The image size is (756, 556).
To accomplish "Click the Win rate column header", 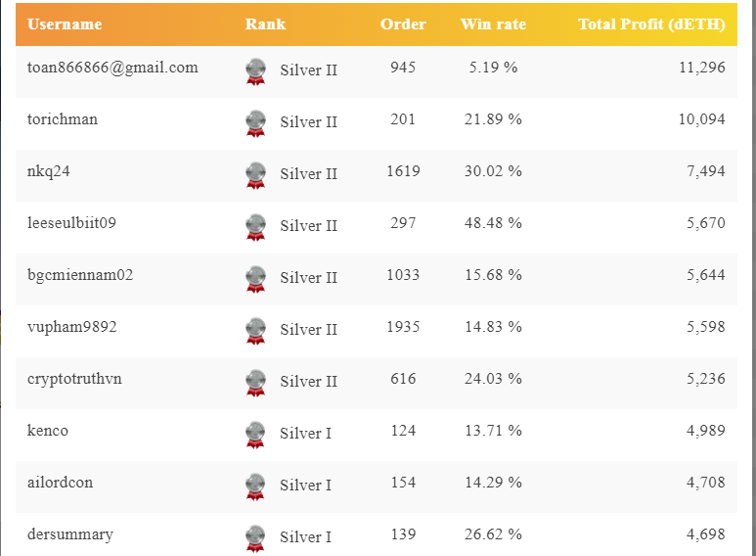I will pos(493,24).
